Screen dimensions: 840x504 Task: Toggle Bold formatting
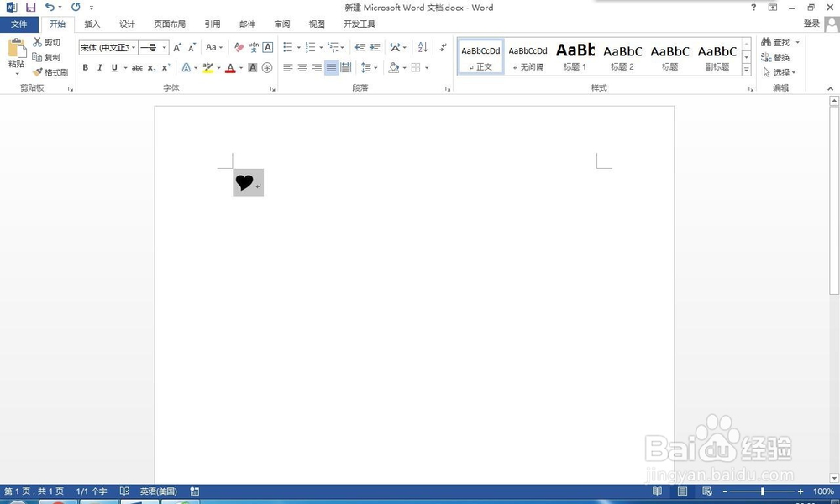click(85, 67)
